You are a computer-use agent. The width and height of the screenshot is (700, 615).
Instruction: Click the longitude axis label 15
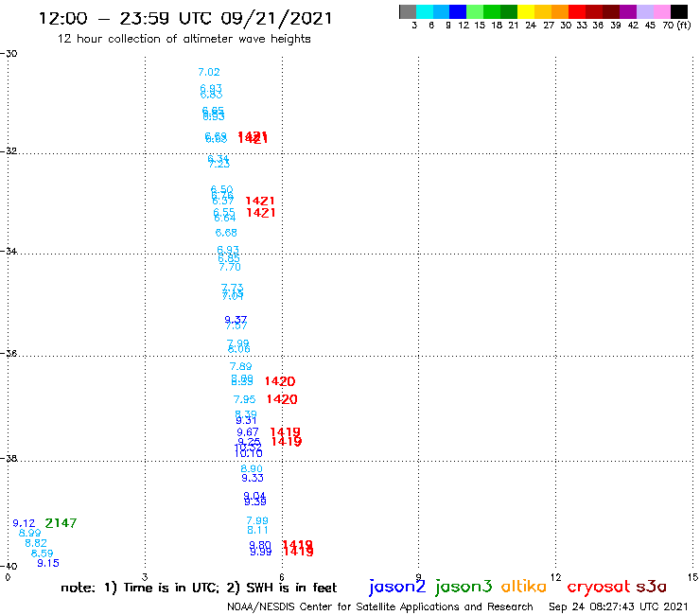[x=692, y=577]
